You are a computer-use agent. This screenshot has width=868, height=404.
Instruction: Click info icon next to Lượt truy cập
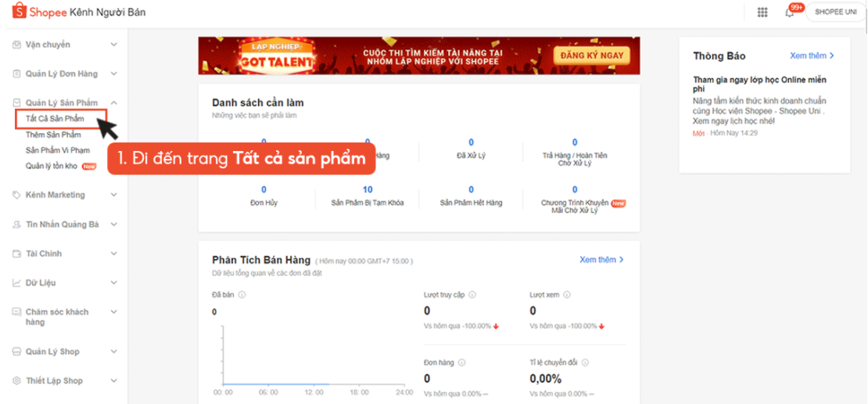pos(474,295)
